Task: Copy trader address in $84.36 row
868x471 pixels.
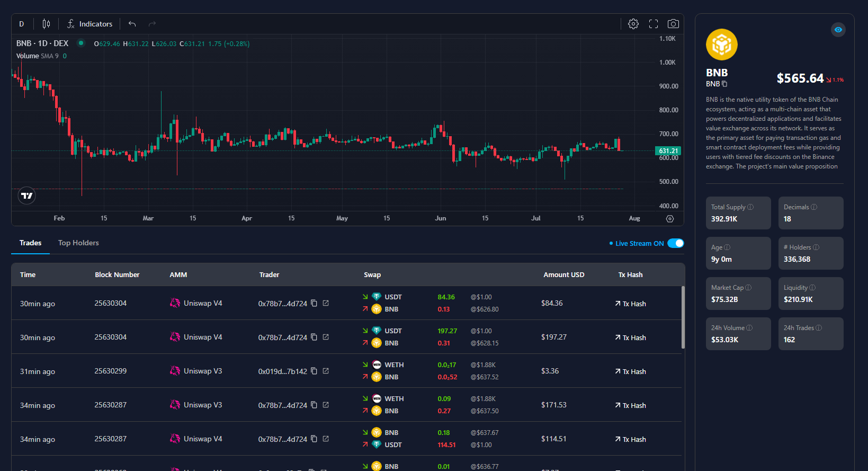Action: [314, 303]
